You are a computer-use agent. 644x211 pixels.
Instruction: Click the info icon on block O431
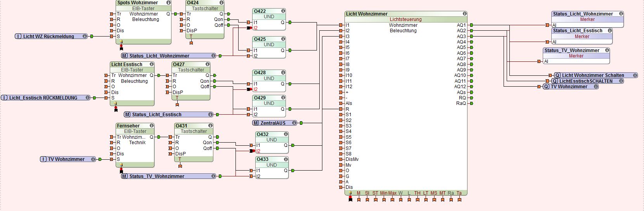(x=211, y=126)
